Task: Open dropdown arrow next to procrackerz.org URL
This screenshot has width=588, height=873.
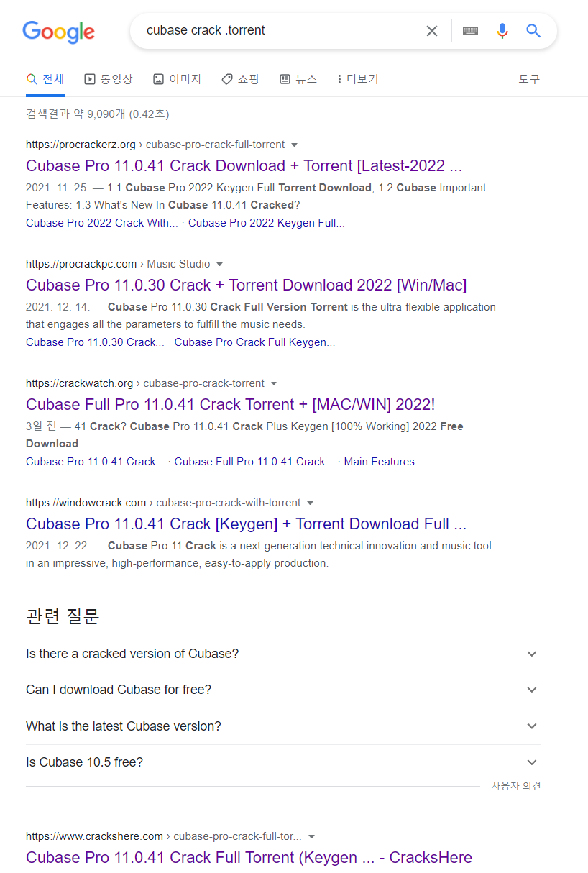Action: (x=294, y=145)
